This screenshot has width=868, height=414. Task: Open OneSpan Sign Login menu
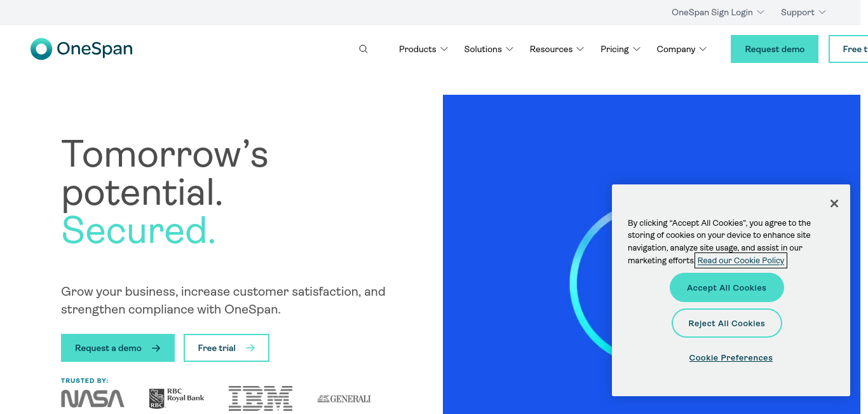pyautogui.click(x=718, y=12)
